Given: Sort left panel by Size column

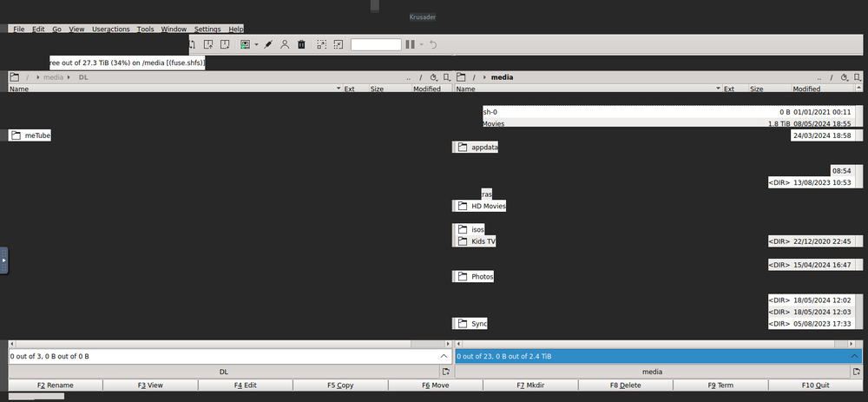Looking at the screenshot, I should tap(391, 89).
